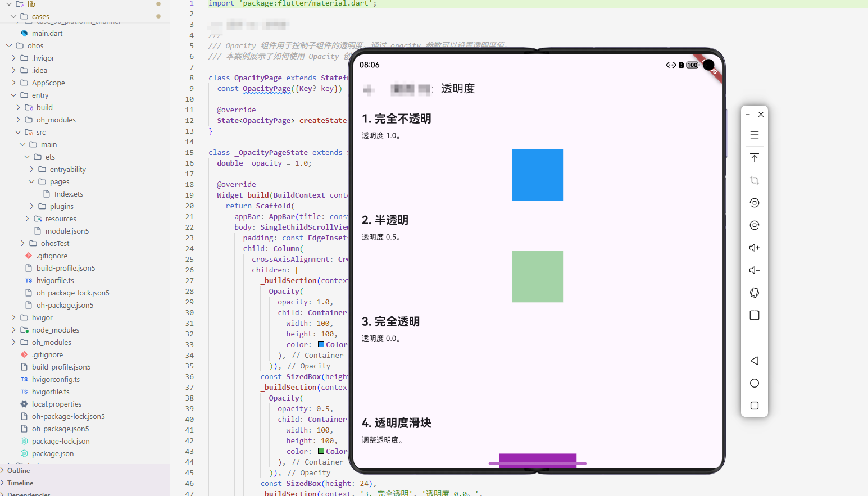
Task: Click the shake device icon
Action: pos(755,293)
